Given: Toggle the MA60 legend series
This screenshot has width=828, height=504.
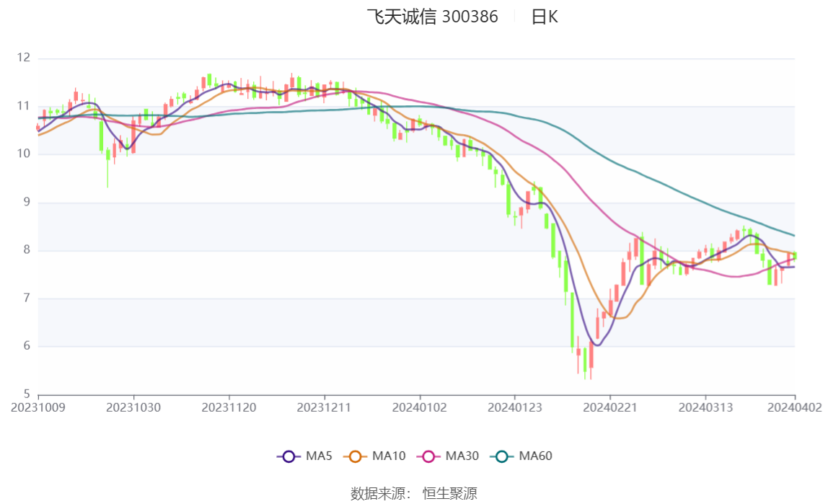Looking at the screenshot, I should 521,456.
